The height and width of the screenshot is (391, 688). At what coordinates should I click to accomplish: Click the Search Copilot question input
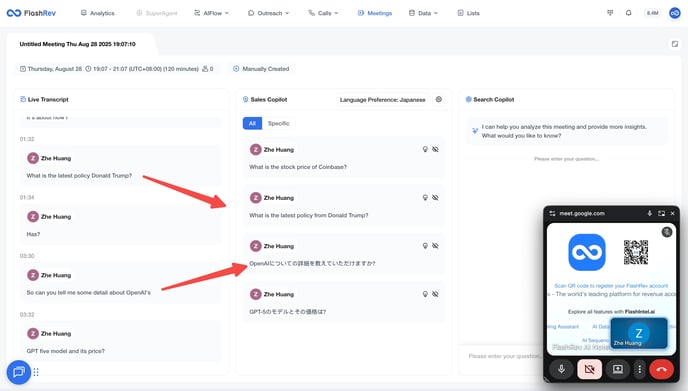coord(504,356)
